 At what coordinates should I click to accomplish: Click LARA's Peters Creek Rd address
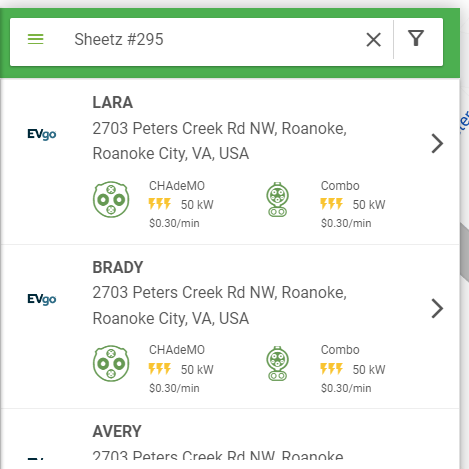point(219,141)
